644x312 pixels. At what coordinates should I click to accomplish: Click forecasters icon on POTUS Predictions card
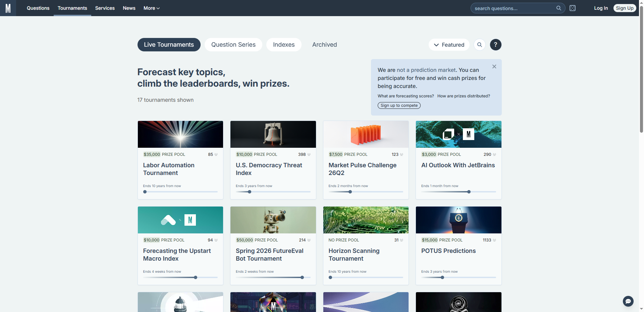coord(494,240)
